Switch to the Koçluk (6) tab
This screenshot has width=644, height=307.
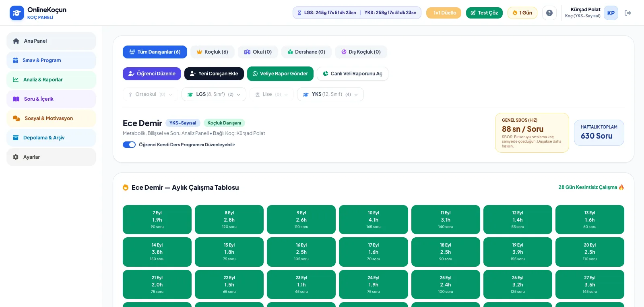pyautogui.click(x=212, y=52)
